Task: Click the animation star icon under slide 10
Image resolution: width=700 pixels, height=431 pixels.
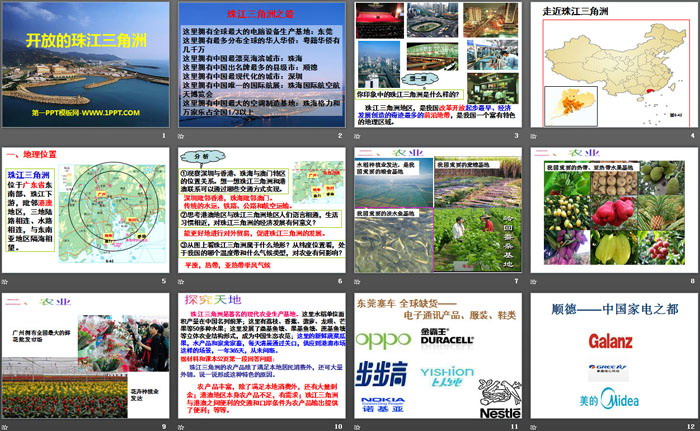Action: pos(181,427)
